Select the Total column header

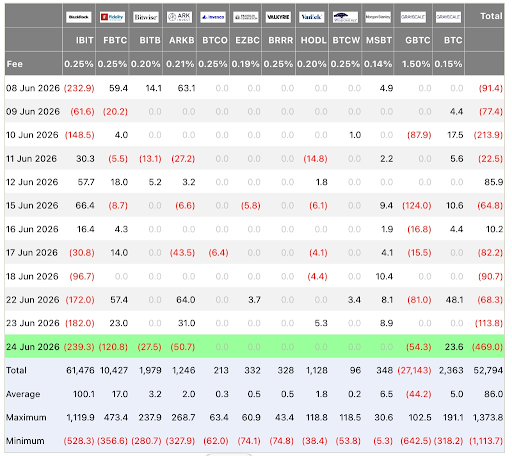point(491,16)
